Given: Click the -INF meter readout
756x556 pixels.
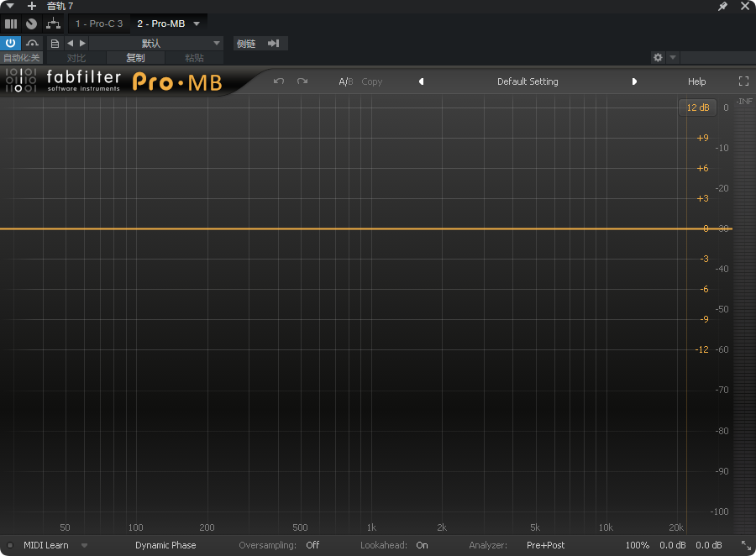Looking at the screenshot, I should pos(744,102).
